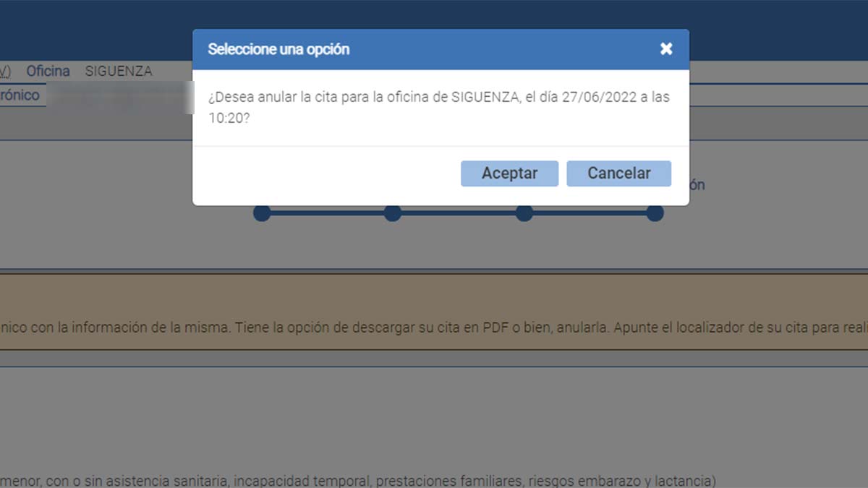The image size is (868, 488).
Task: Click the progress line between first and second steps
Action: [327, 213]
